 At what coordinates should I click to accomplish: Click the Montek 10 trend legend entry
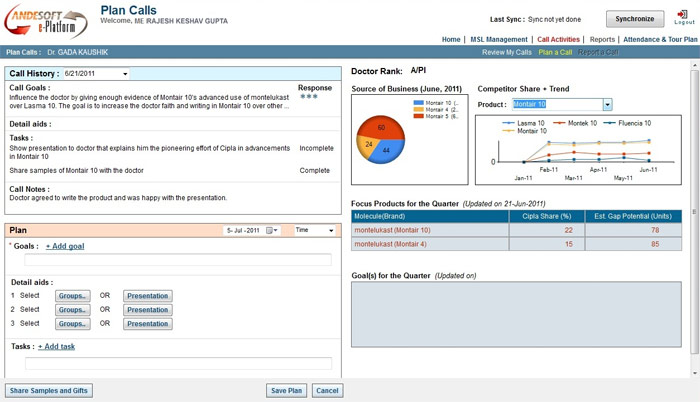click(575, 123)
